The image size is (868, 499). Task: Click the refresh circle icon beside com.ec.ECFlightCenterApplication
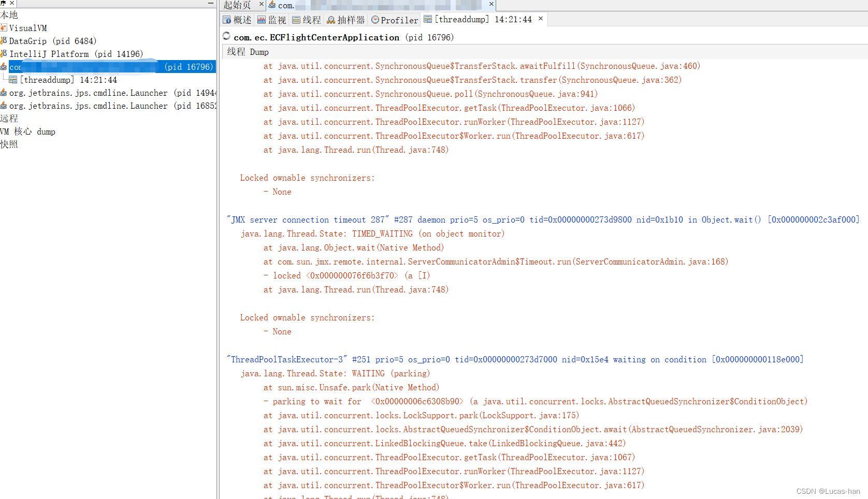[x=226, y=36]
